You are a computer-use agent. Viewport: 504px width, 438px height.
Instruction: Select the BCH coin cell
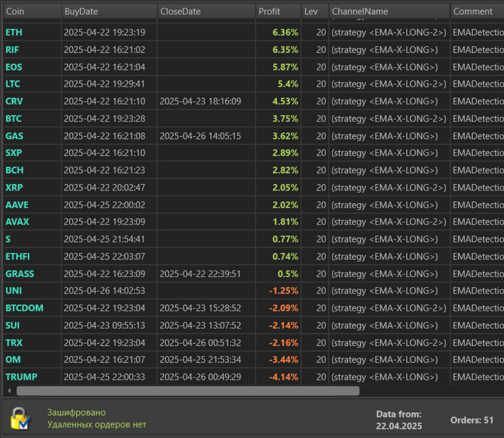[32, 170]
